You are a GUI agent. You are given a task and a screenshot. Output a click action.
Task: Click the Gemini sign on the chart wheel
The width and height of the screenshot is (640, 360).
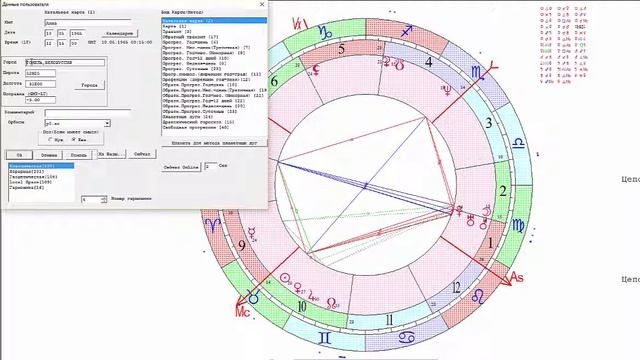point(325,338)
